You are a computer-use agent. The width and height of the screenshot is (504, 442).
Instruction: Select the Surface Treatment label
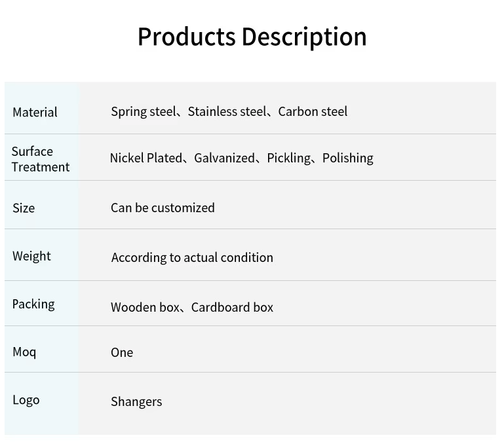pyautogui.click(x=40, y=159)
